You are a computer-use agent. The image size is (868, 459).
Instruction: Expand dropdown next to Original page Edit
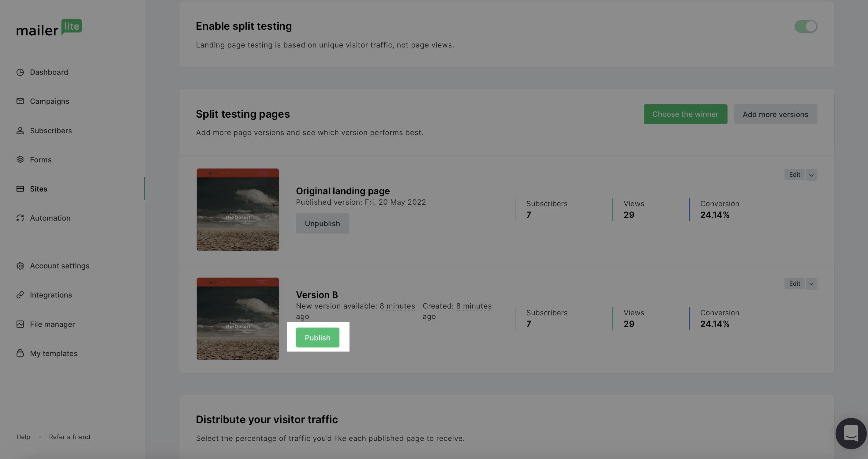(x=811, y=175)
